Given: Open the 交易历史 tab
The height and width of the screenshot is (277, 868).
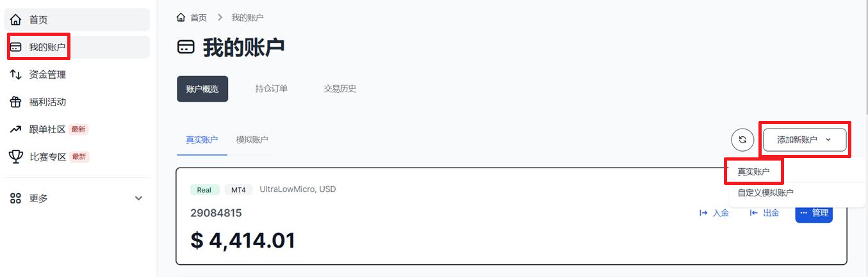Looking at the screenshot, I should click(340, 89).
